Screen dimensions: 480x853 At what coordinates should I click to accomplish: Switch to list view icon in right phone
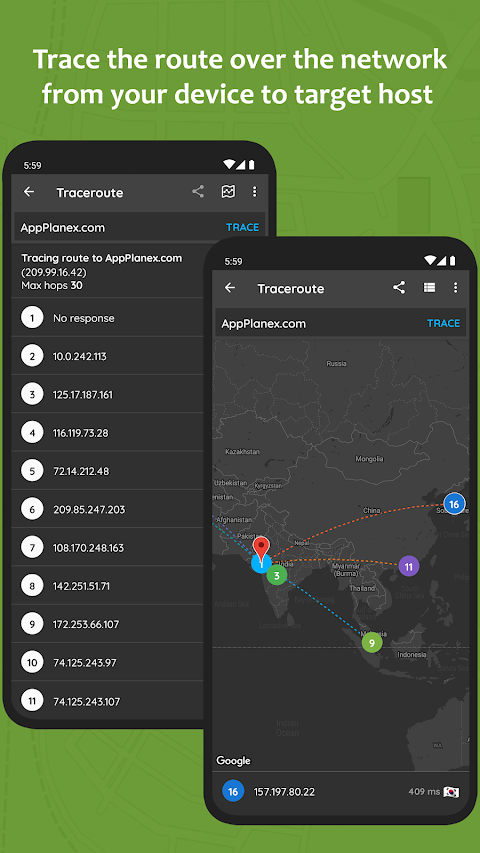[429, 288]
